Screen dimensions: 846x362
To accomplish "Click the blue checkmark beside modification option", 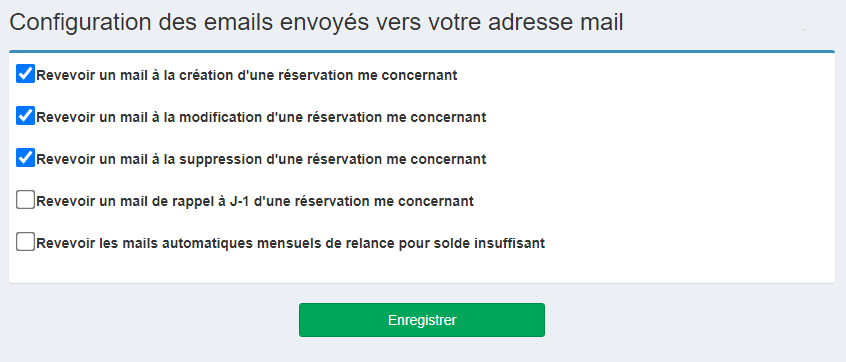I will click(x=25, y=115).
